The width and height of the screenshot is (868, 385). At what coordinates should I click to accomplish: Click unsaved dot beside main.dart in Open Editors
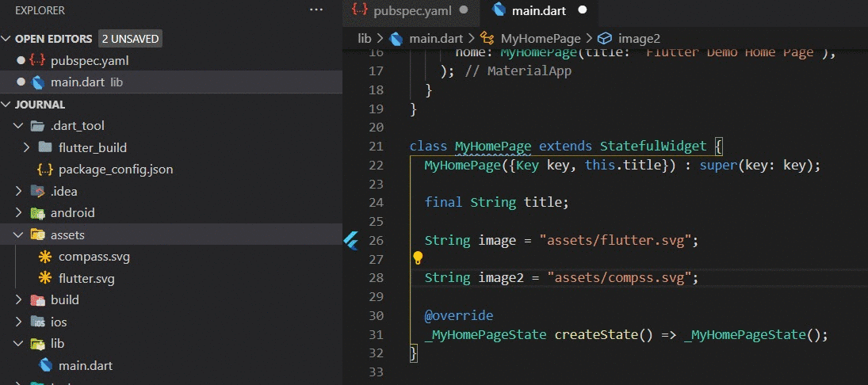[x=21, y=82]
